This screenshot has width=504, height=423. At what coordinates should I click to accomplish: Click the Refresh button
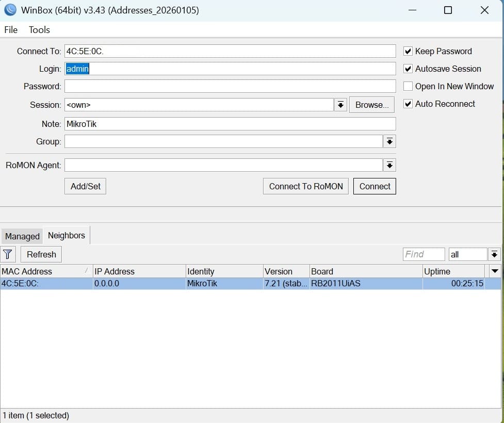tap(41, 254)
